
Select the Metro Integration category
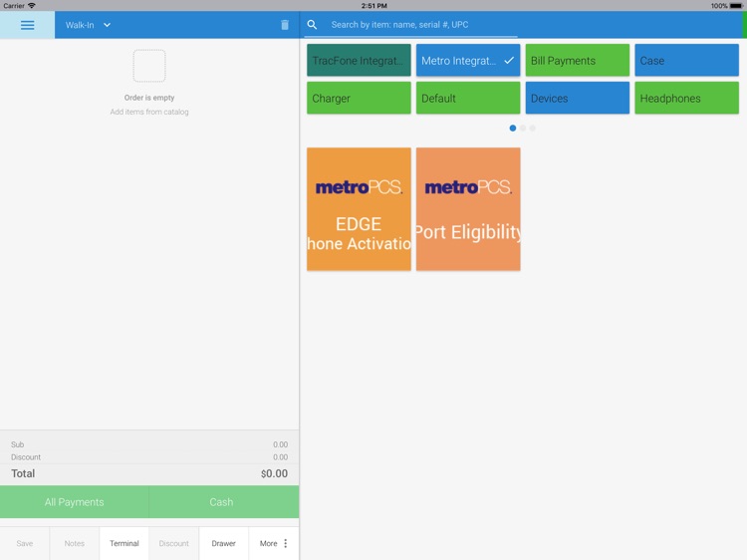tap(468, 61)
